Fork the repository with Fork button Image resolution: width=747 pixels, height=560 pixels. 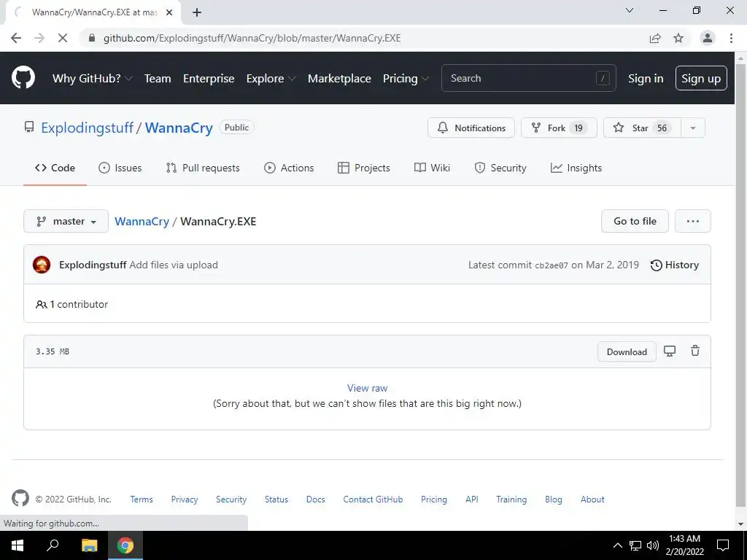click(559, 128)
